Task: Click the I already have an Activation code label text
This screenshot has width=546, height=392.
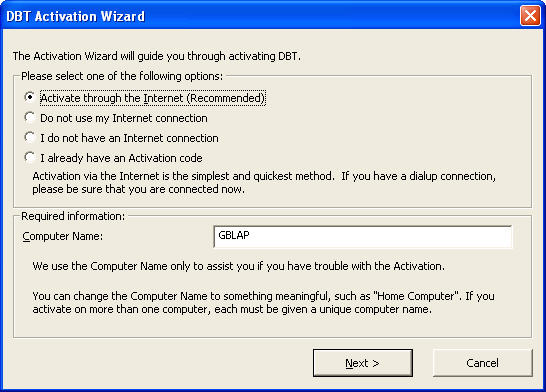Action: 121,158
